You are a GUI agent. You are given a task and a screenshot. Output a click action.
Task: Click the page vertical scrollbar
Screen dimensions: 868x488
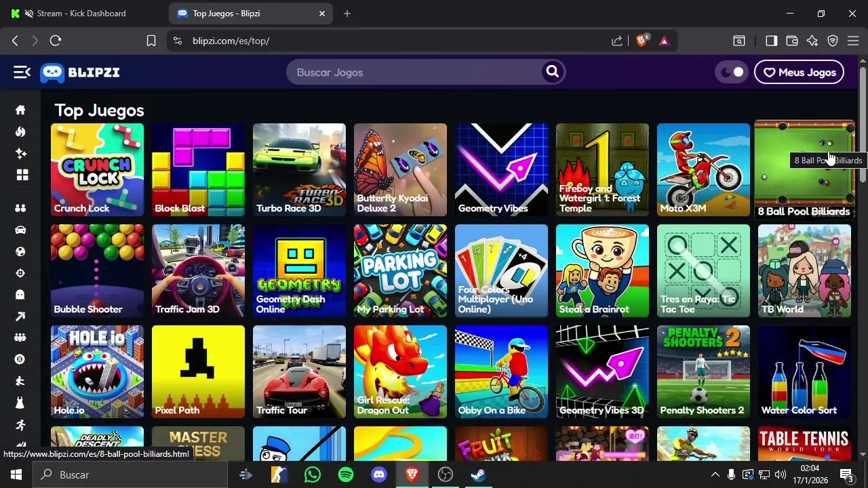(863, 125)
